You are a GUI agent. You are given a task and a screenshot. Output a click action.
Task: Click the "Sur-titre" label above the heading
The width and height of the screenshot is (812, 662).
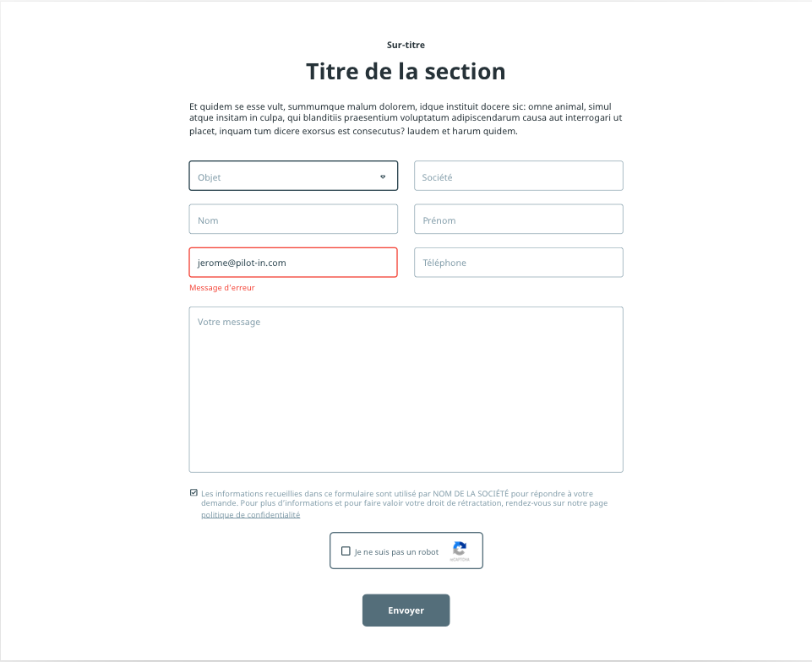(x=406, y=45)
